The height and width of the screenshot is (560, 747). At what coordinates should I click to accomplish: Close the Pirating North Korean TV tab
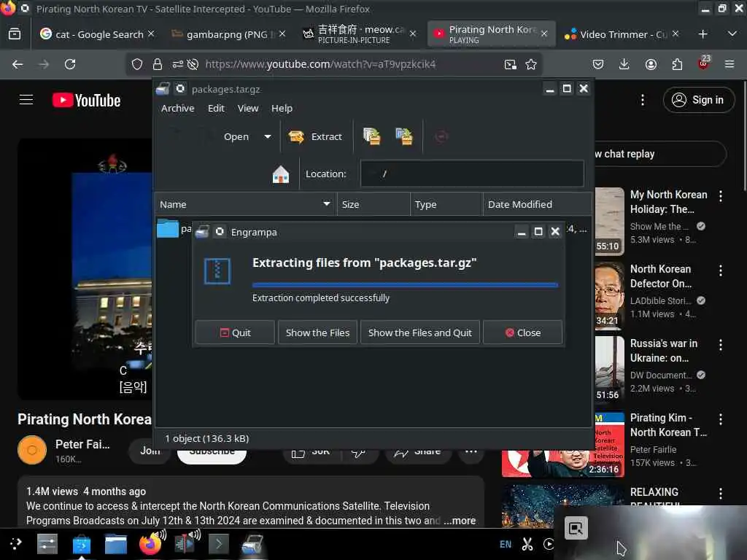544,34
